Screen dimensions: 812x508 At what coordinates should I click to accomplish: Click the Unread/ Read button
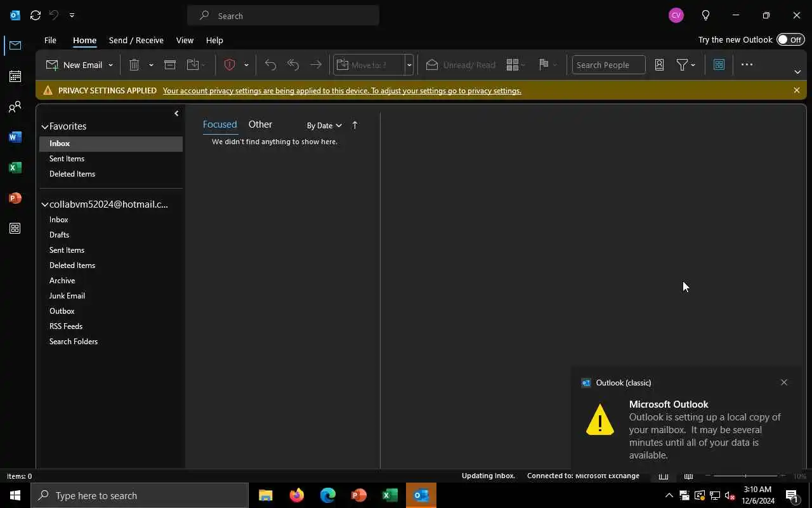point(461,65)
